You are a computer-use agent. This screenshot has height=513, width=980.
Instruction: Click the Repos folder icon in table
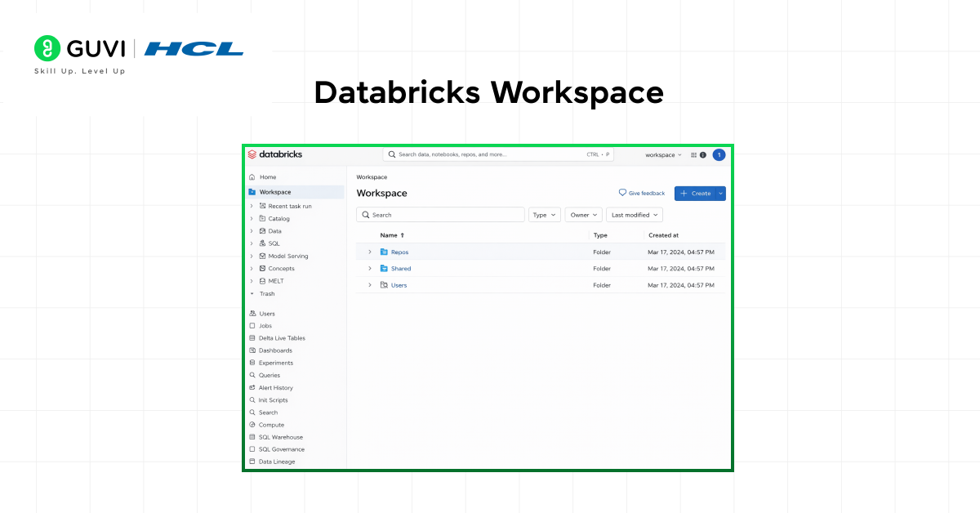384,252
